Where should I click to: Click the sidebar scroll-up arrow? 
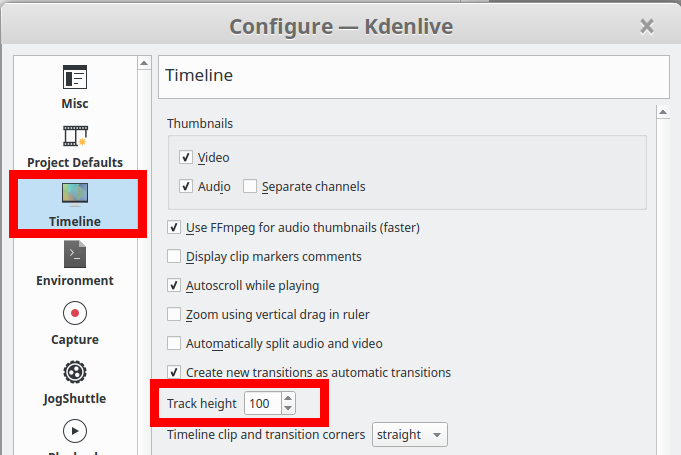click(x=144, y=63)
